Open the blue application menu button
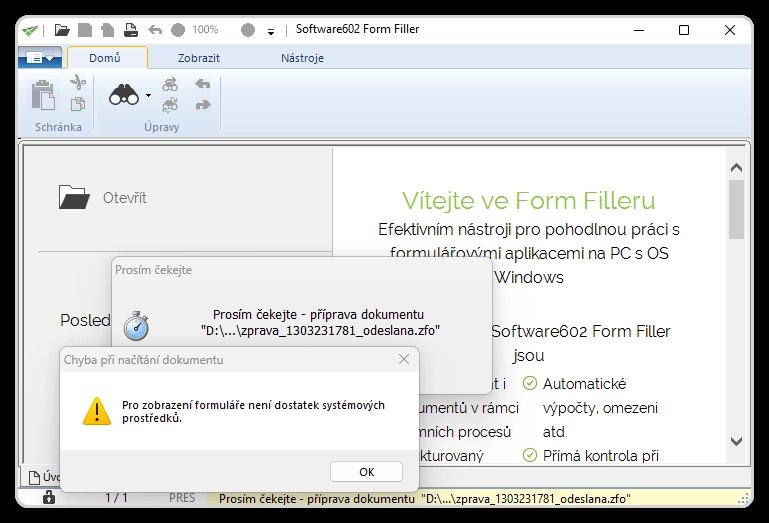Image resolution: width=769 pixels, height=523 pixels. tap(40, 58)
